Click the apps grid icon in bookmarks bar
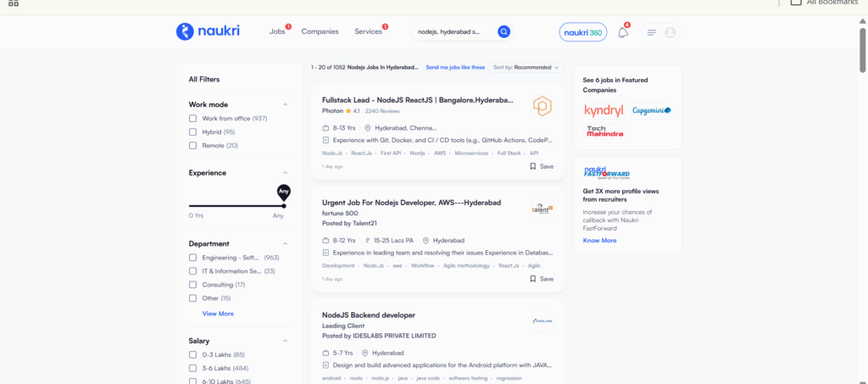Viewport: 868px width, 384px height. tap(14, 3)
